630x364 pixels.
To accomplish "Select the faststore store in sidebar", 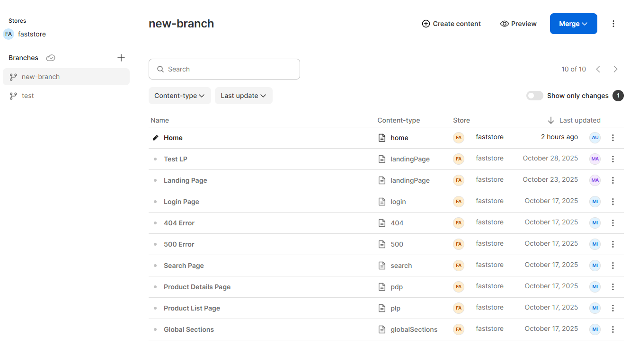I will coord(25,34).
